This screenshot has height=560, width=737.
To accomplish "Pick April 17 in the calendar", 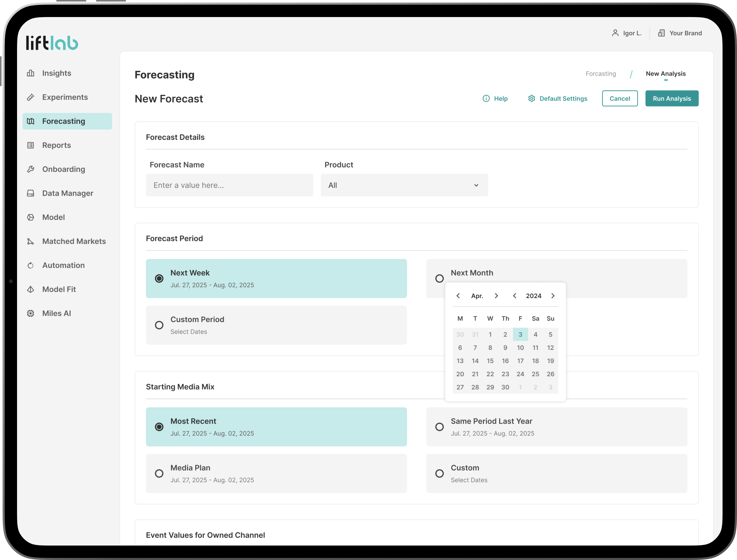I will (x=520, y=361).
